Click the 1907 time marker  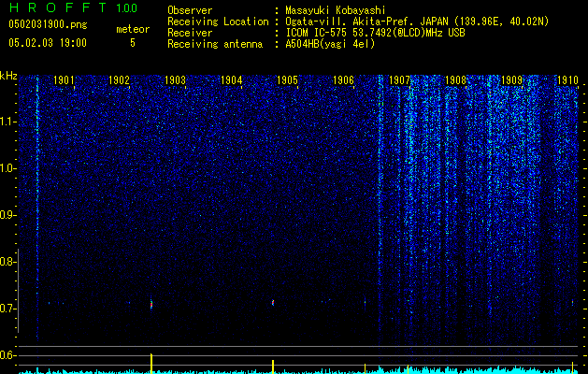pyautogui.click(x=399, y=79)
